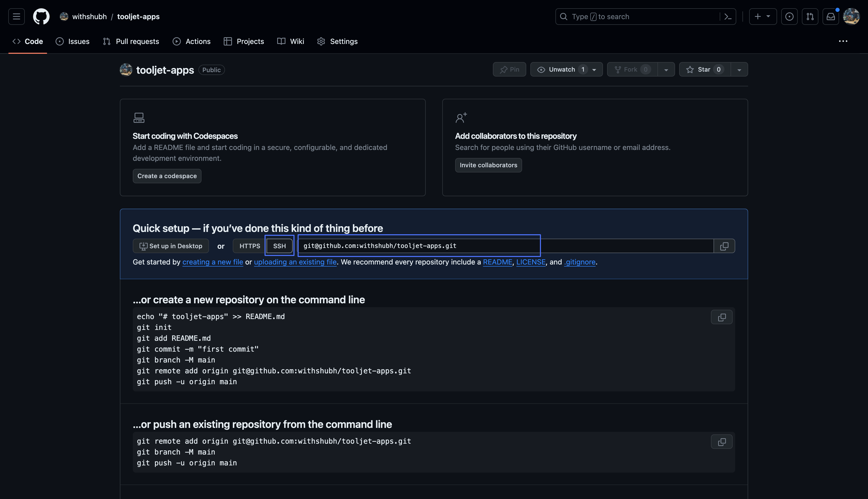This screenshot has width=868, height=499.
Task: Select SSH clone URL option
Action: pyautogui.click(x=280, y=246)
